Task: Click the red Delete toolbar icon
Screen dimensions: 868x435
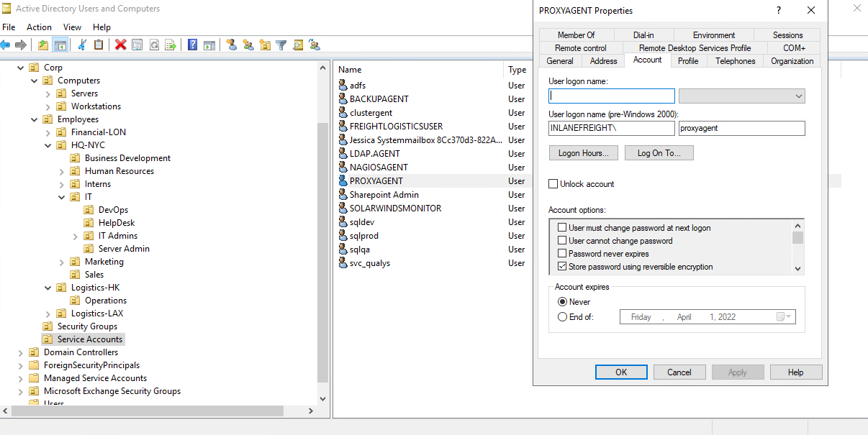Action: pos(120,45)
